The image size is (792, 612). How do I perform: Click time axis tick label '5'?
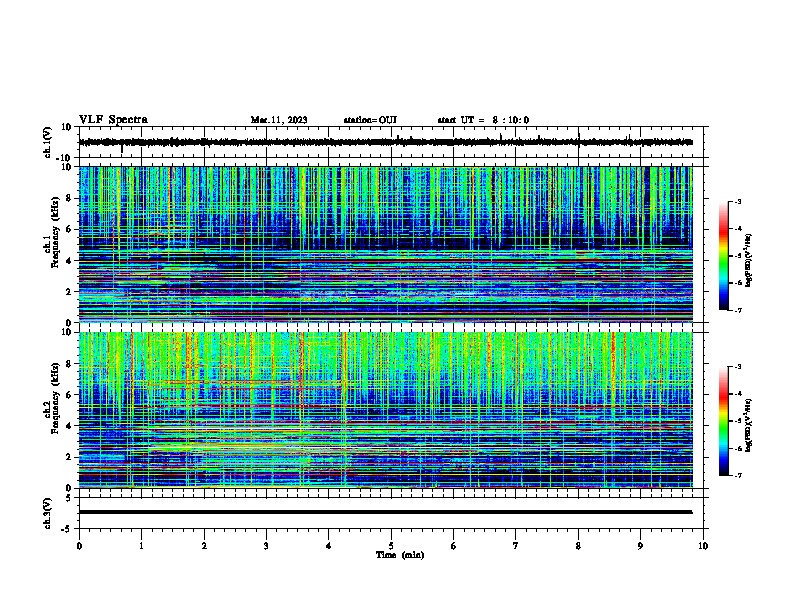click(x=391, y=546)
